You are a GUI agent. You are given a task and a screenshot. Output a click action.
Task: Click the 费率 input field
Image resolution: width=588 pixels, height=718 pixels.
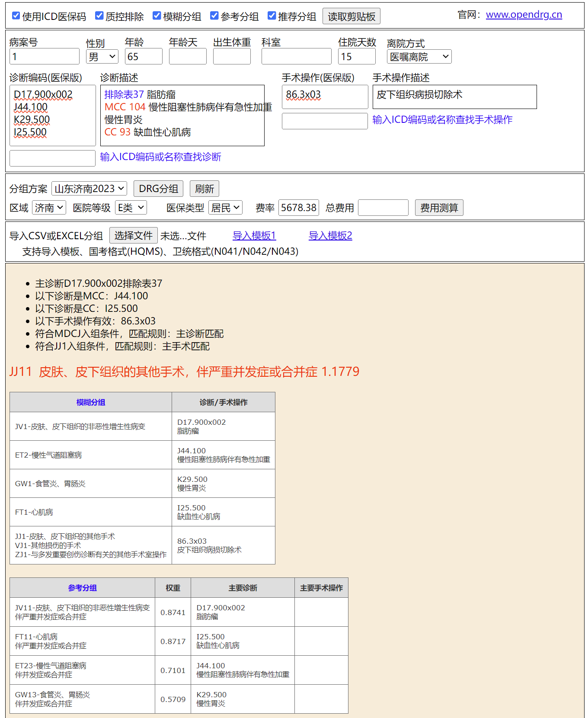(299, 208)
